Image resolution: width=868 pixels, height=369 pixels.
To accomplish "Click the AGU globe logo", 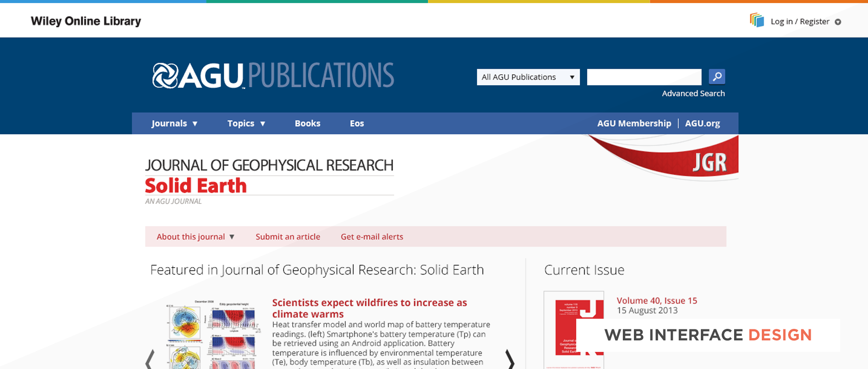I will [165, 76].
